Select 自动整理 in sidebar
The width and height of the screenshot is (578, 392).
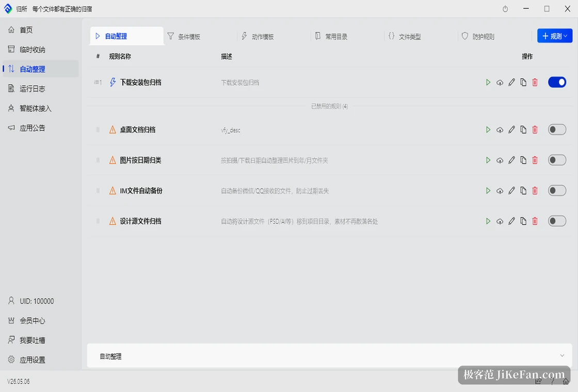[41, 69]
